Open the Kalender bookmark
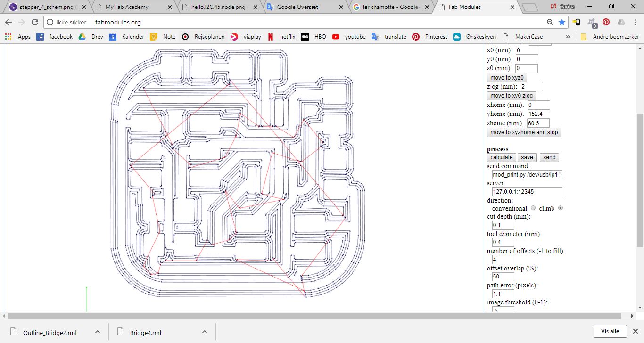 (126, 37)
